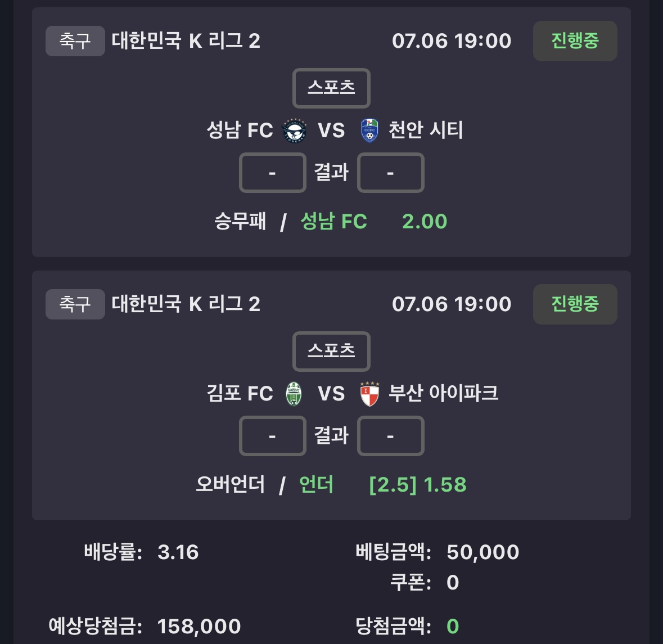Click 성남 FC home score result box

coord(273,173)
